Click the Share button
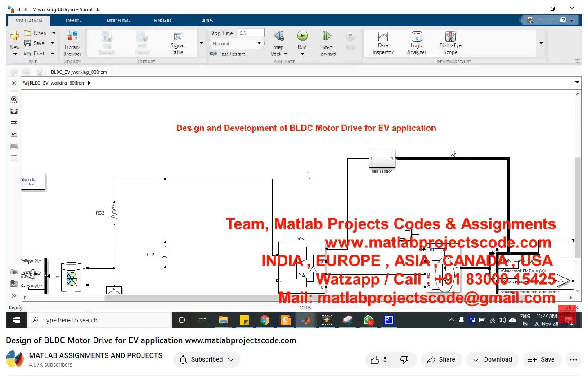 point(441,360)
